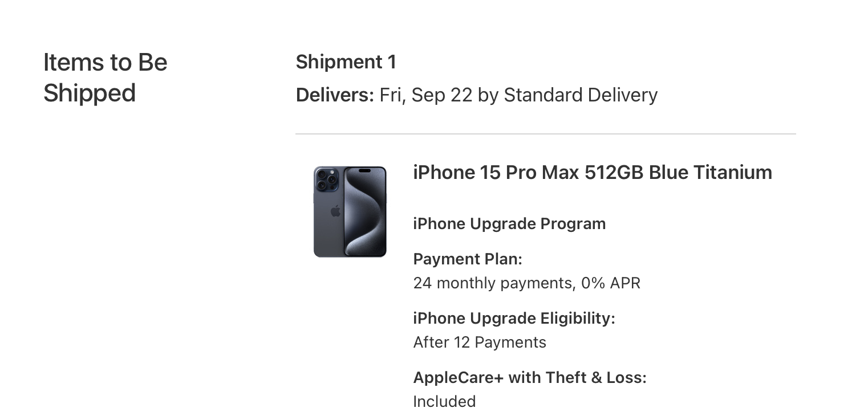Click the iPhone Upgrade Eligibility label
This screenshot has width=868, height=416.
[x=514, y=319]
